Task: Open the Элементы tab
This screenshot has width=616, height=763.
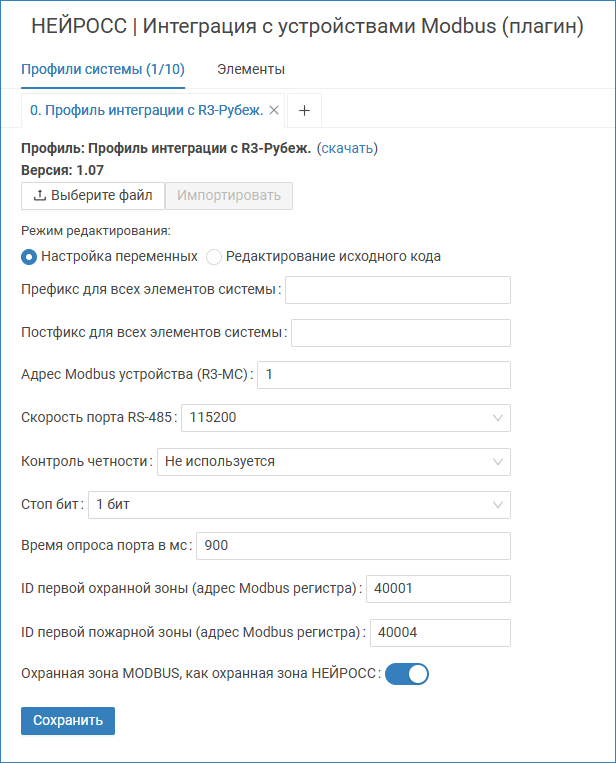Action: pyautogui.click(x=251, y=69)
